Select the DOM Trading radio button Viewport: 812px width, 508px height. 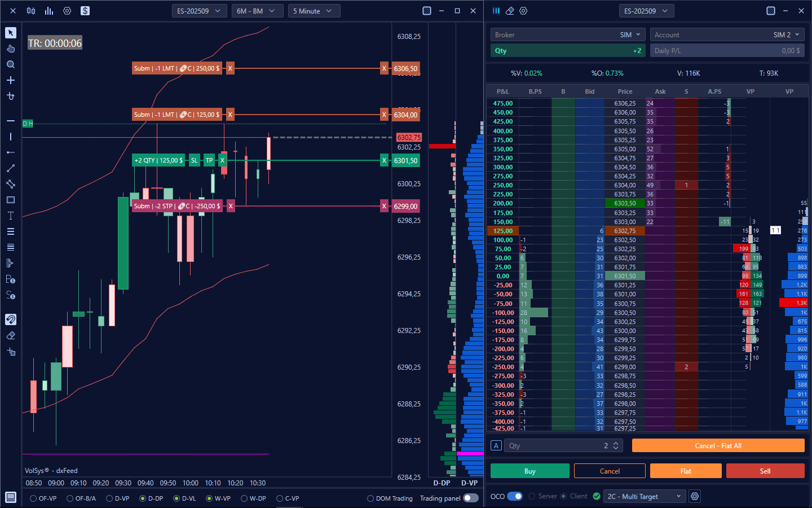point(370,498)
